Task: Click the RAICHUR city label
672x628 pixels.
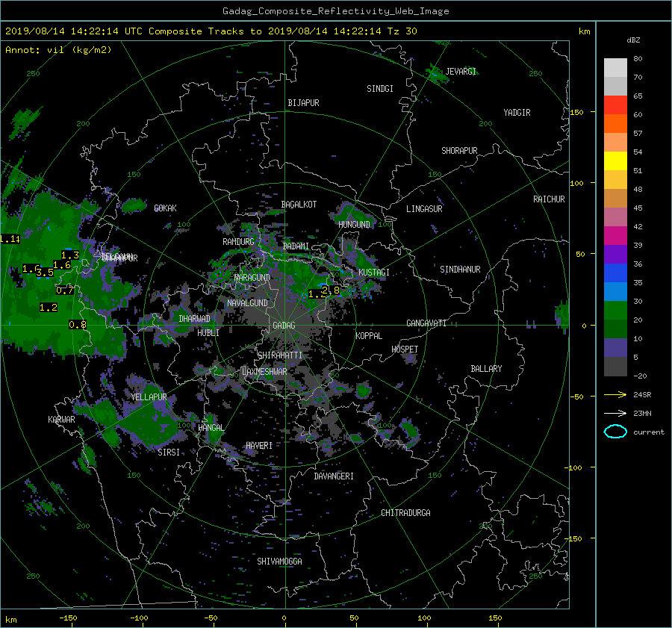Action: point(549,199)
